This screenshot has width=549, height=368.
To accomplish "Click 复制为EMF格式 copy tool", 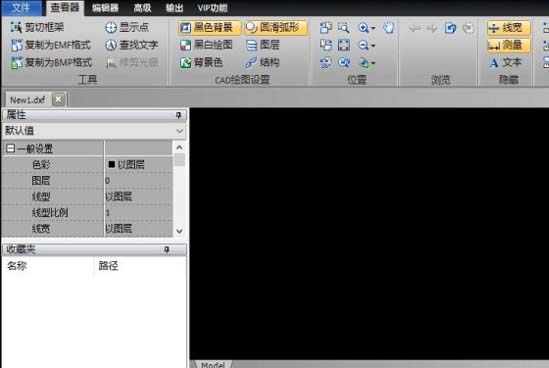I will point(51,45).
